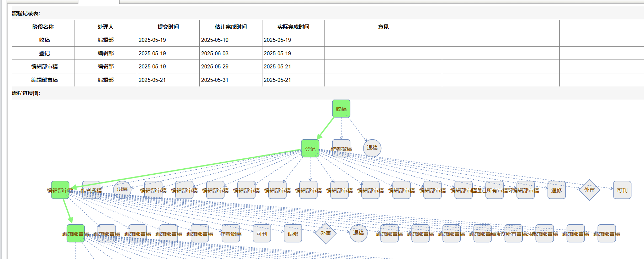
Task: Select the green 登记 flowchart node
Action: coord(310,148)
